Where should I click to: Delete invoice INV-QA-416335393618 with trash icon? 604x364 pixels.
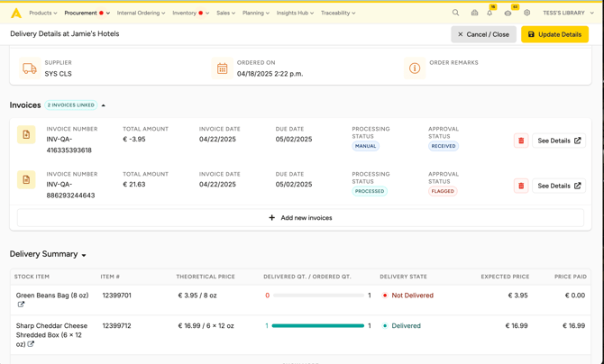521,141
